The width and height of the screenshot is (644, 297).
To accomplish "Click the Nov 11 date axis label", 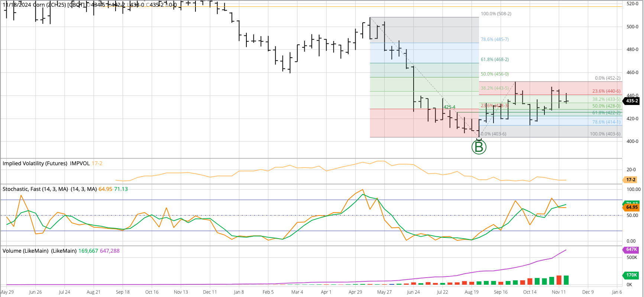I will point(559,292).
